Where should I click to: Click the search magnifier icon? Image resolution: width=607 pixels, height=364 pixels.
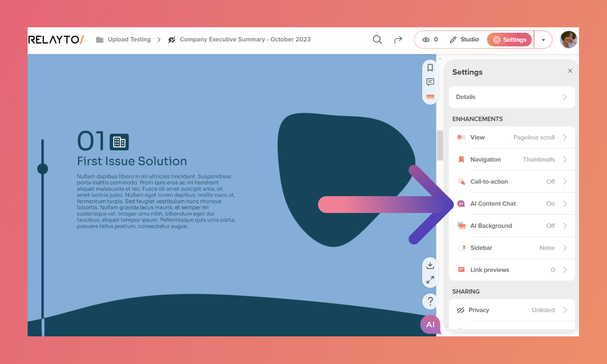click(x=377, y=40)
